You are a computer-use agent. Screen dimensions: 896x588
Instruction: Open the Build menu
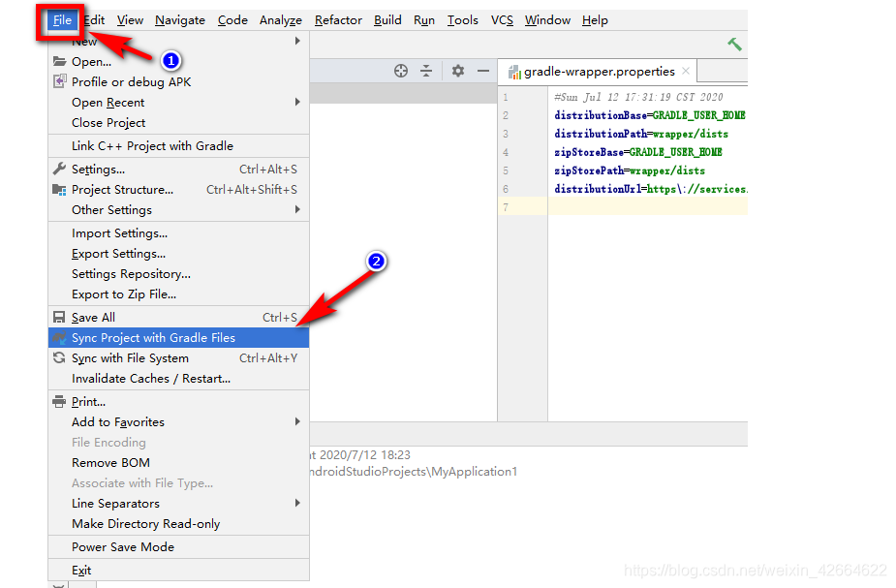[387, 20]
